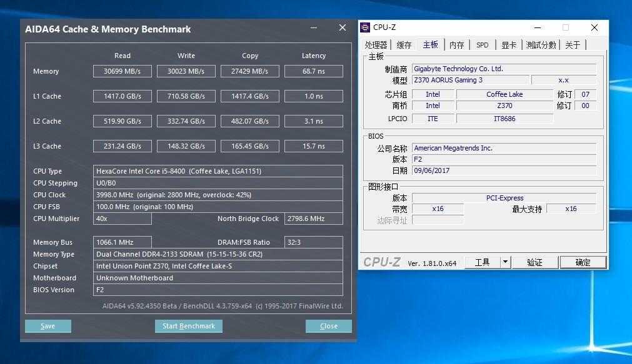Click the CPU Clock value 3998.0 MHz

(x=218, y=195)
